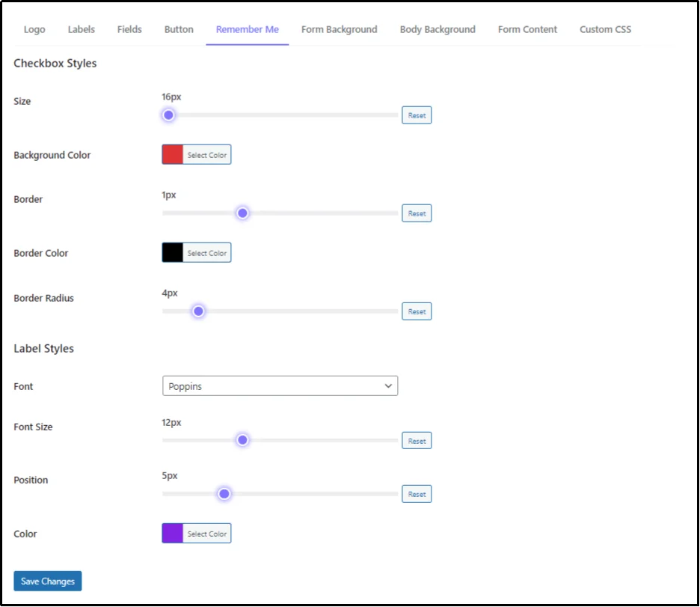Switch to the Logo tab
700x607 pixels.
click(x=34, y=29)
